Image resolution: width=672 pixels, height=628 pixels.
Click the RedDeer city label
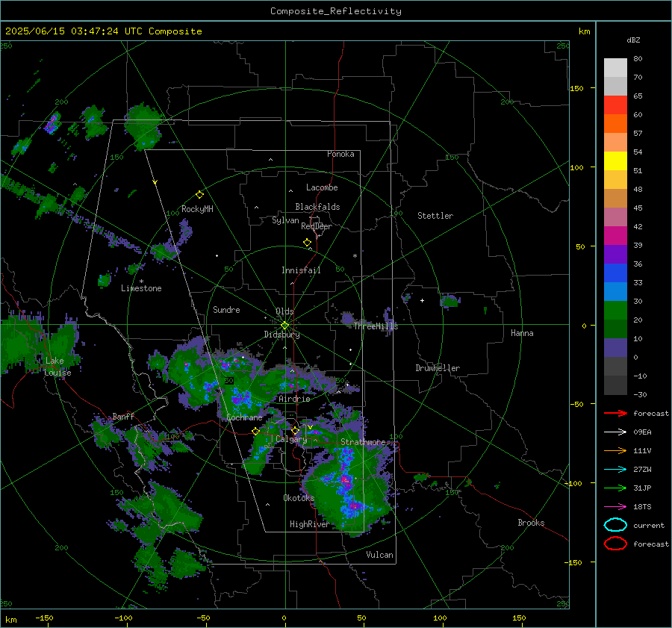pos(317,226)
